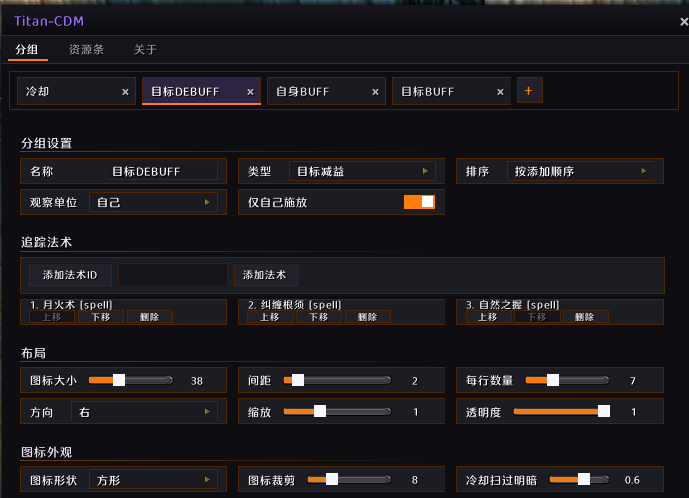Toggle the 仅自己施放 switch
The height and width of the screenshot is (498, 689).
pos(419,202)
